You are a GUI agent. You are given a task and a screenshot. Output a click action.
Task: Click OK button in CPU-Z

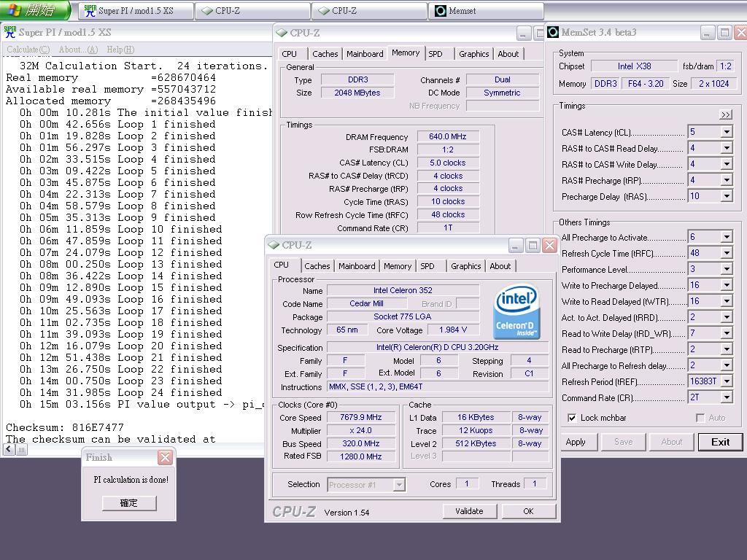coord(528,511)
